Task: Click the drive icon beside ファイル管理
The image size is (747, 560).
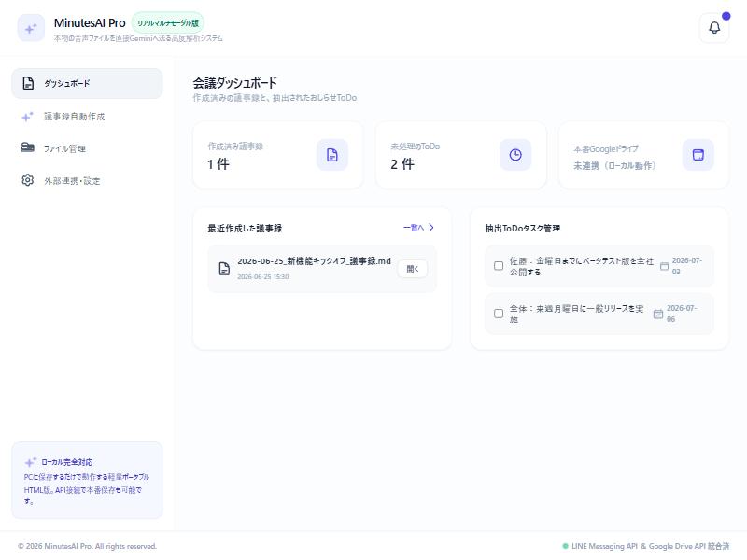Action: tap(28, 147)
